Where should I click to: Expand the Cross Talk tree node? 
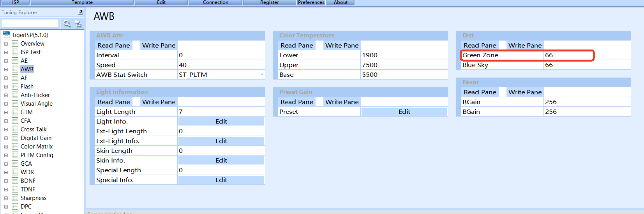pyautogui.click(x=6, y=129)
